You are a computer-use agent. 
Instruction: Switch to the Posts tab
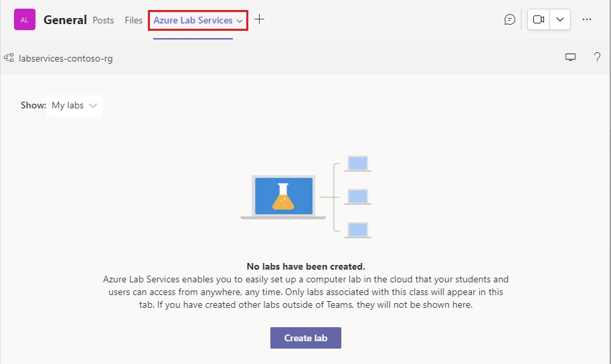[x=103, y=20]
